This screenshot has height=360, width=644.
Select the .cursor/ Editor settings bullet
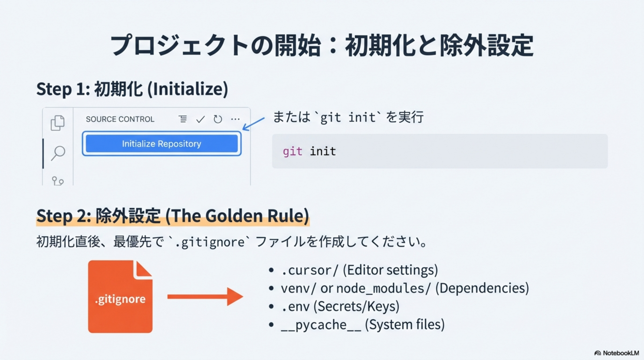pyautogui.click(x=359, y=270)
